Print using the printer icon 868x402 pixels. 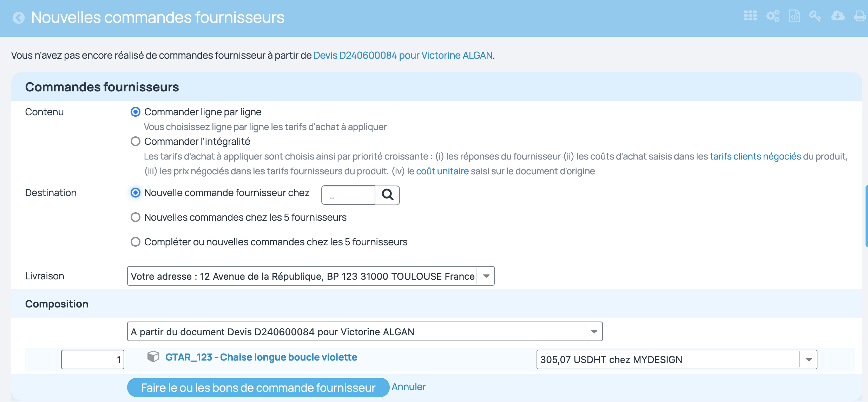[859, 16]
